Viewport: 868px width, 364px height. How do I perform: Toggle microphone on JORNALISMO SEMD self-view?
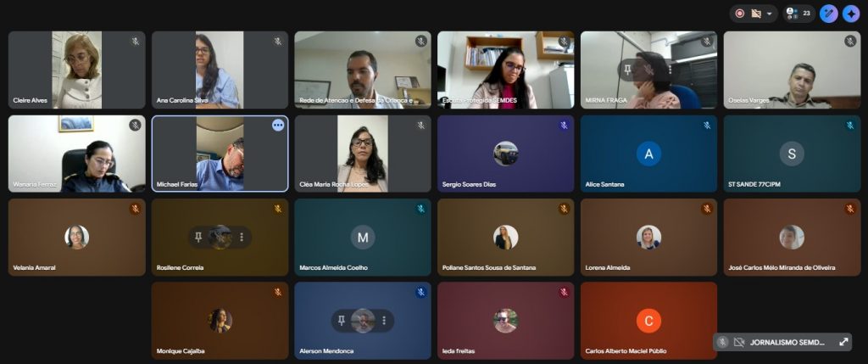pyautogui.click(x=722, y=342)
